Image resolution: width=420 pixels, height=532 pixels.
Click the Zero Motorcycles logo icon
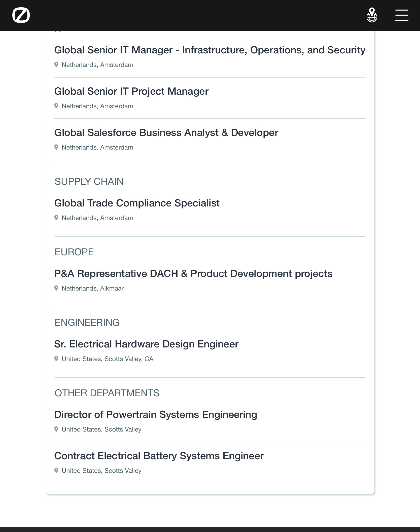tap(21, 15)
